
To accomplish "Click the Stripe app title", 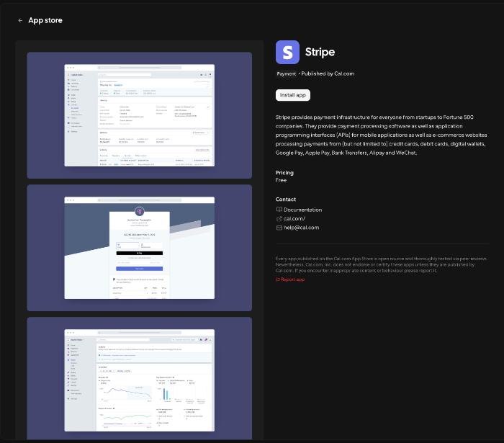I will (x=320, y=52).
